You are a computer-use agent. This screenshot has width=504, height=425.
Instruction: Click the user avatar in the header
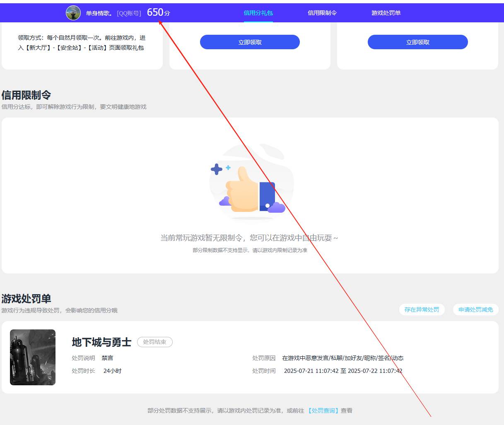[73, 12]
